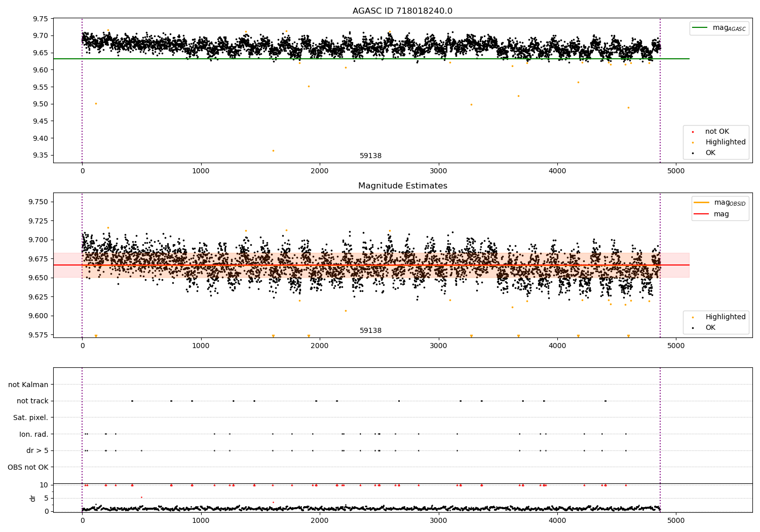This screenshot has width=760, height=532.
Task: Click the "not Kalman" row label
Action: [28, 385]
